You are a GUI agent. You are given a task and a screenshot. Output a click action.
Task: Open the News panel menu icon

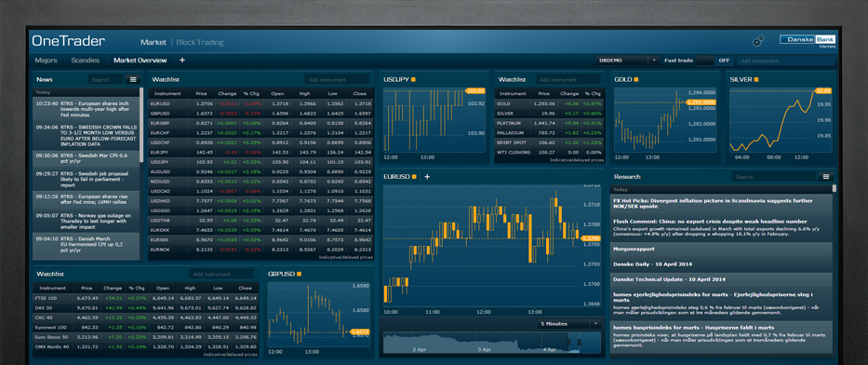point(133,80)
